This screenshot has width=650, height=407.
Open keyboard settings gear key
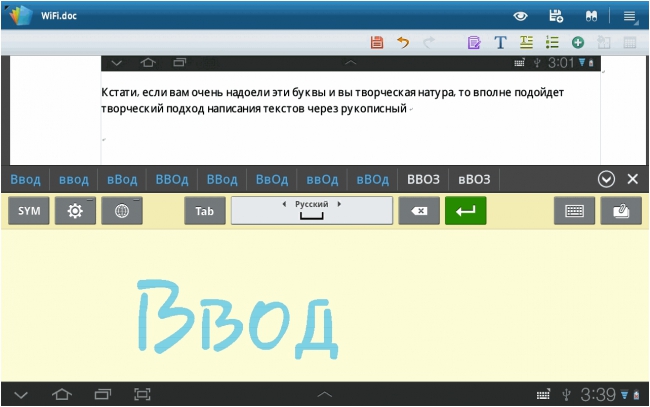(x=75, y=211)
